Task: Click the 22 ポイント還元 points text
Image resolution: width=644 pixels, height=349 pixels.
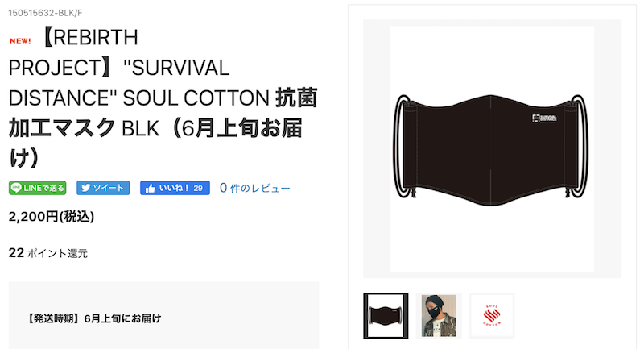Action: pos(48,253)
